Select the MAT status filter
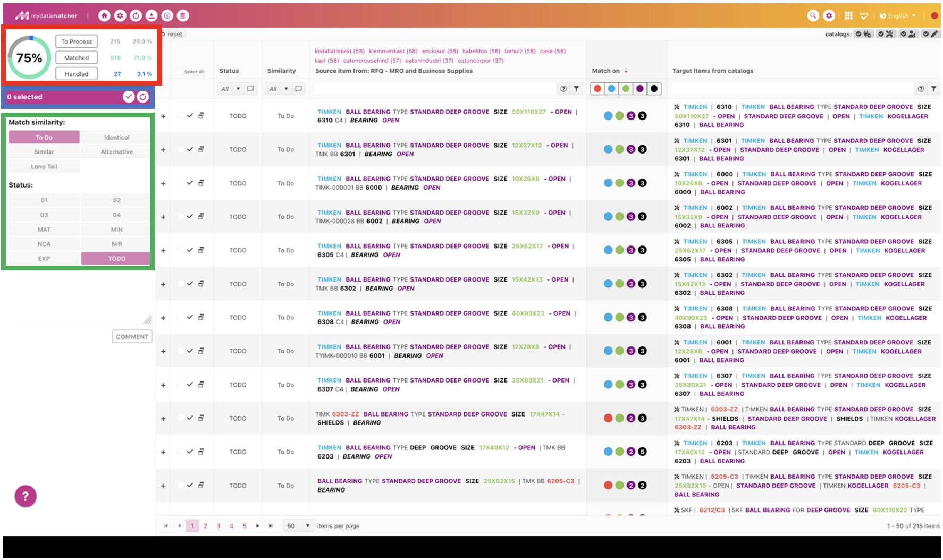The width and height of the screenshot is (943, 560). pos(44,230)
